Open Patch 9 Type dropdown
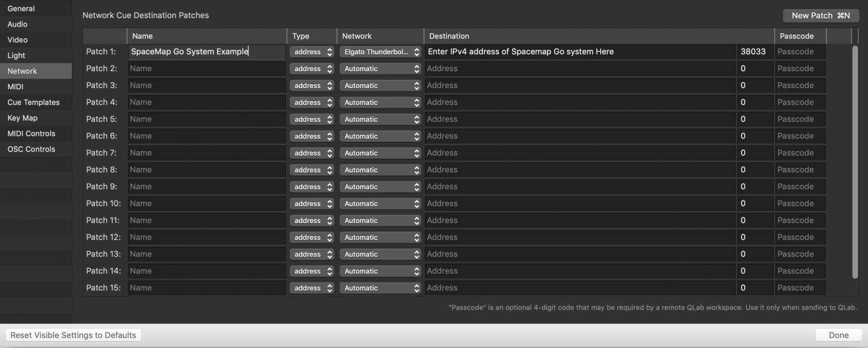This screenshot has height=348, width=868. 312,187
